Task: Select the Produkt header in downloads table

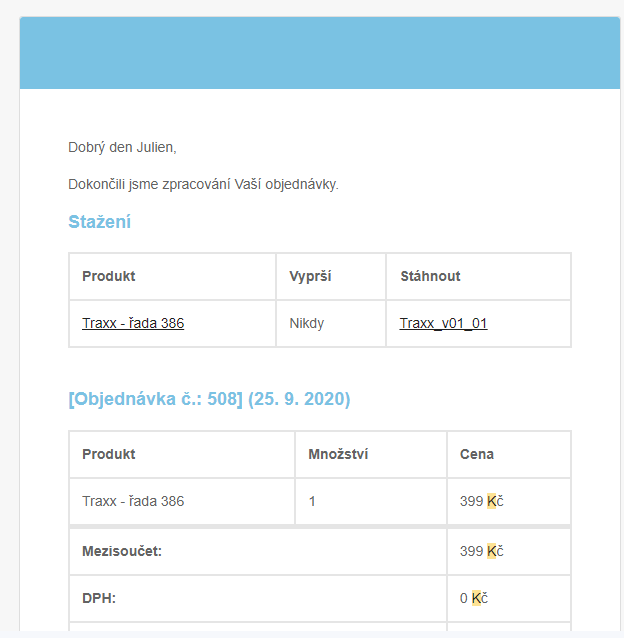Action: point(109,276)
